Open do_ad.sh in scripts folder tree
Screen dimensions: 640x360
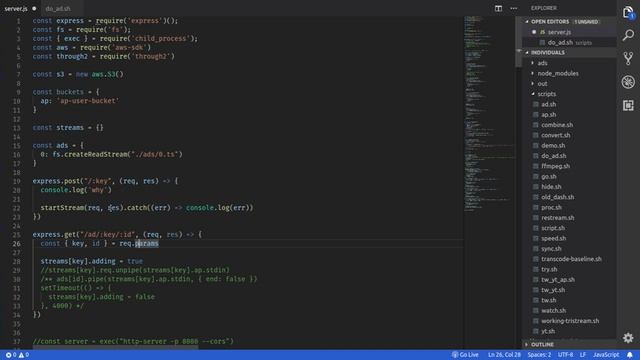[x=553, y=156]
